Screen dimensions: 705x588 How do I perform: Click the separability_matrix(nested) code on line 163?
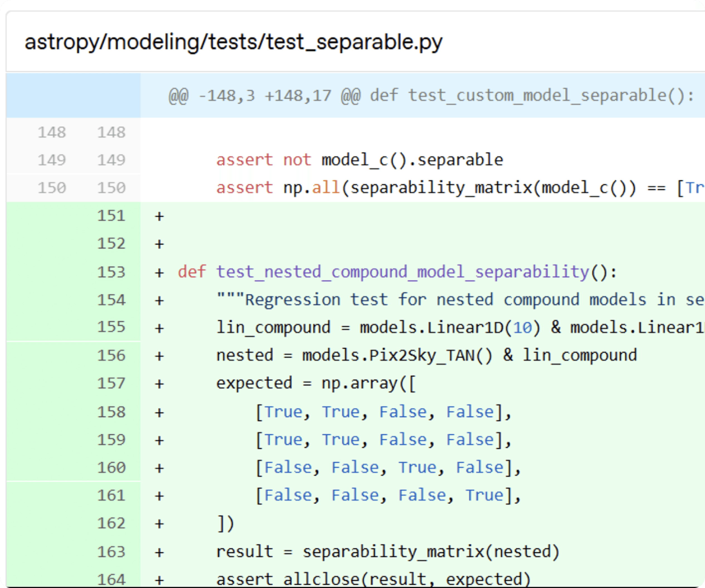pyautogui.click(x=431, y=552)
